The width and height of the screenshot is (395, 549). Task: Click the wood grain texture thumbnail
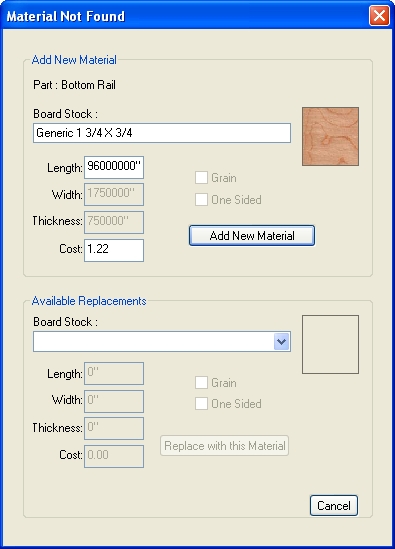(x=330, y=137)
